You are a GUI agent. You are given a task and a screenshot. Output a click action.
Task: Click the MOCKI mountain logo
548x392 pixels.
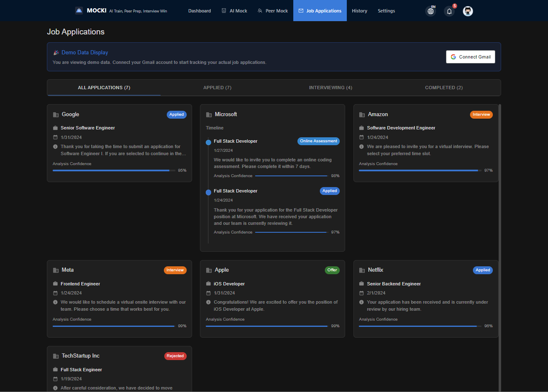(79, 10)
